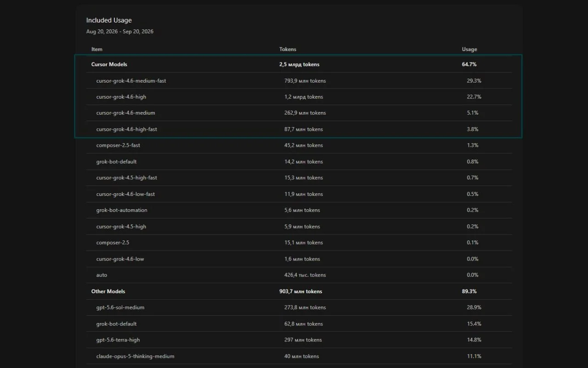Click the "Usage" column header
The width and height of the screenshot is (588, 368).
pos(469,49)
